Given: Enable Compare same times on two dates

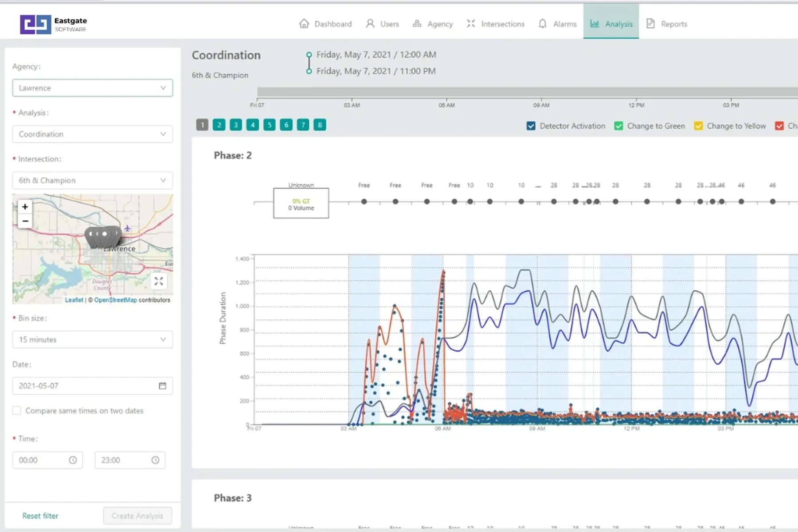Looking at the screenshot, I should (x=17, y=411).
